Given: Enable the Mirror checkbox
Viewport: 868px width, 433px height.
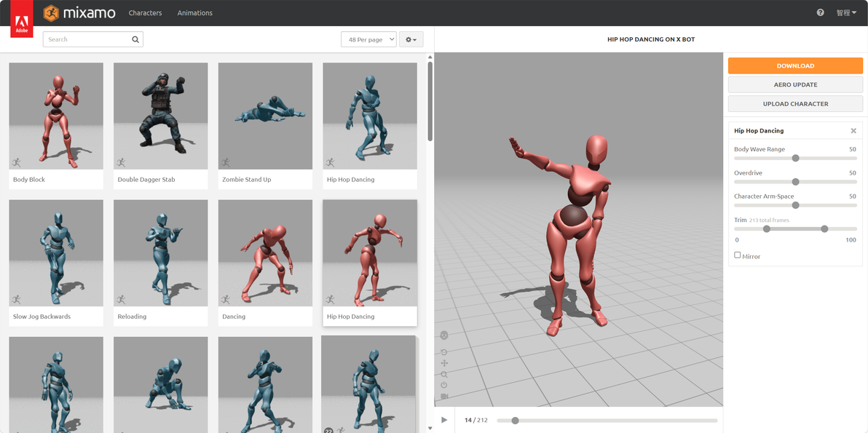Looking at the screenshot, I should tap(738, 255).
